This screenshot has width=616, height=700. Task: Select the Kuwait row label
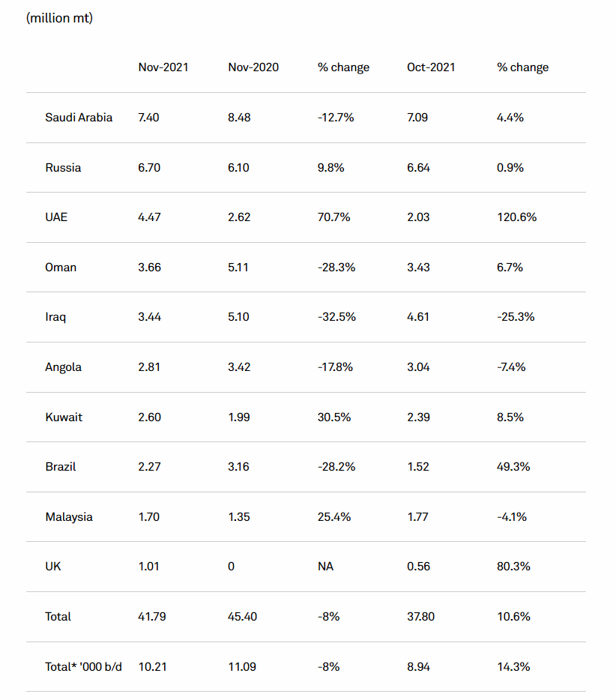[x=63, y=417]
